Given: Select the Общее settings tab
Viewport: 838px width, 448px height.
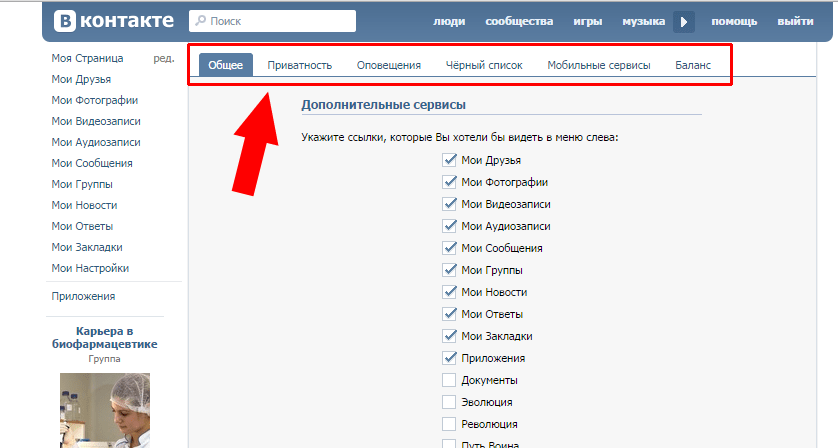Looking at the screenshot, I should (x=226, y=65).
